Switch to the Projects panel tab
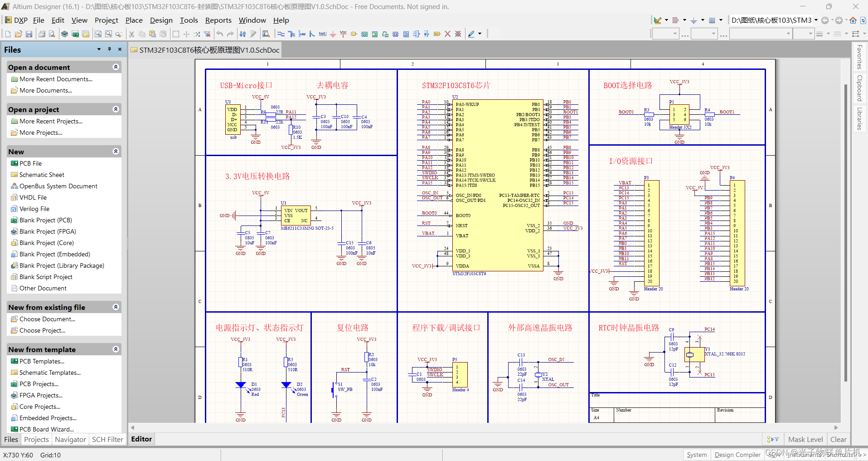The width and height of the screenshot is (868, 461). point(36,439)
